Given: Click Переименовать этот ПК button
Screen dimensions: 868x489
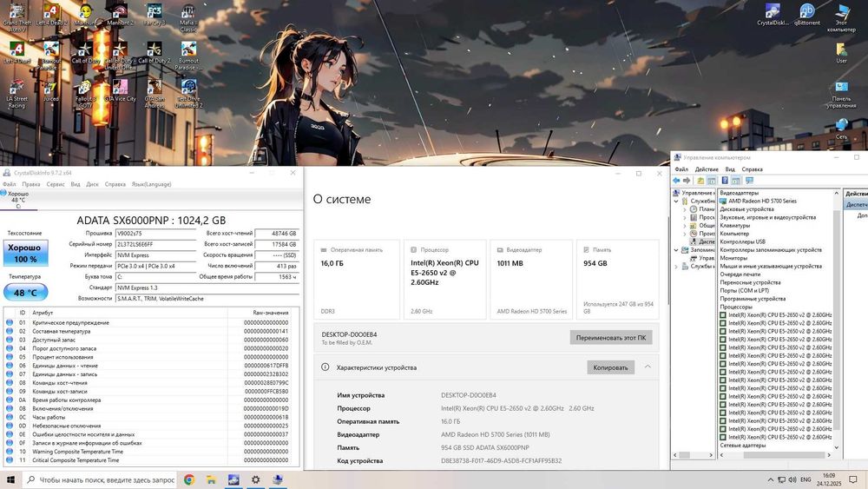Looking at the screenshot, I should click(610, 337).
